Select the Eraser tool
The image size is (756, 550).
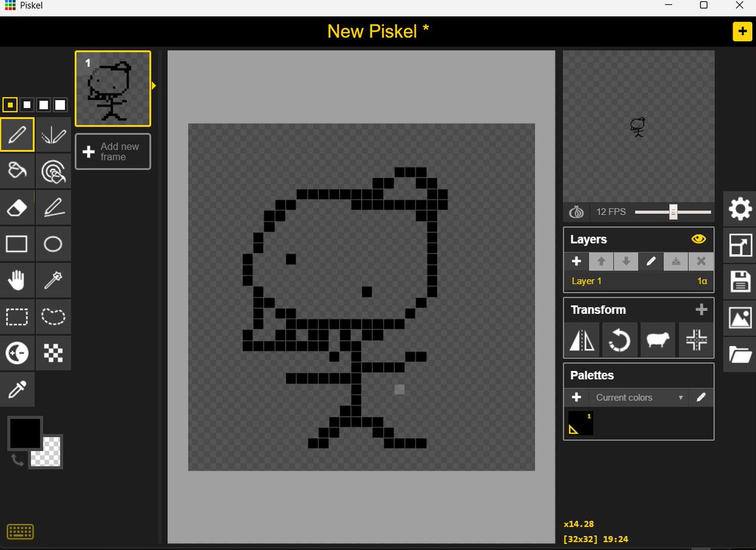pos(17,207)
